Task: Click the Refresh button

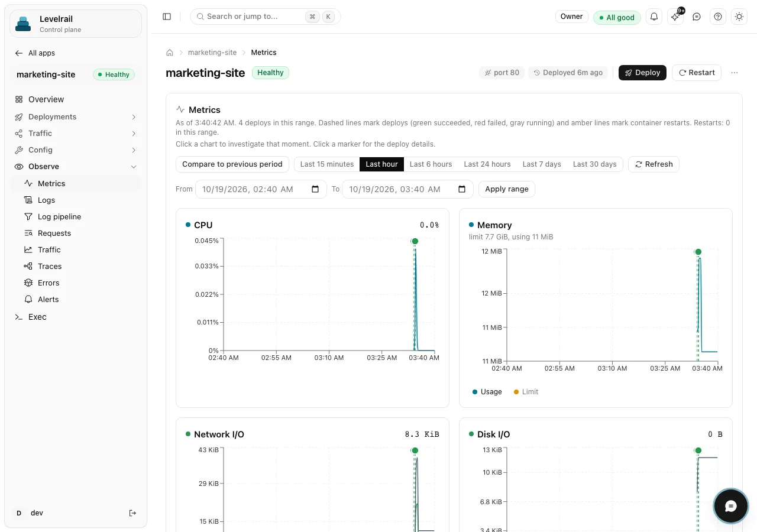Action: 654,164
